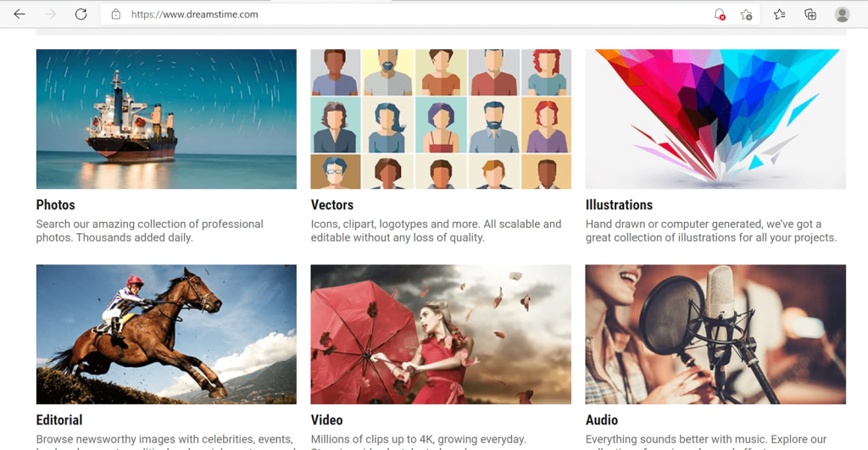Screen dimensions: 868x450
Task: Click the microphone singer audio thumbnail
Action: coord(715,334)
